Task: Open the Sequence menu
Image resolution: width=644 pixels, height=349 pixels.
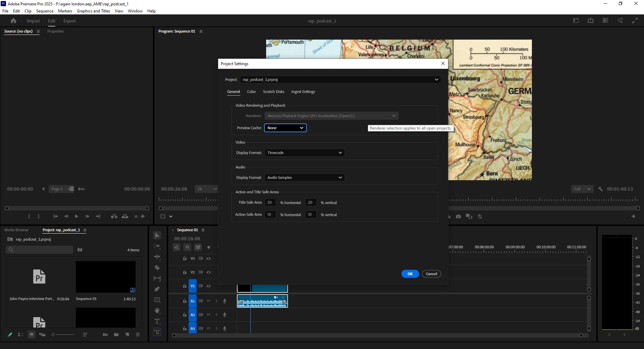Action: pyautogui.click(x=45, y=11)
